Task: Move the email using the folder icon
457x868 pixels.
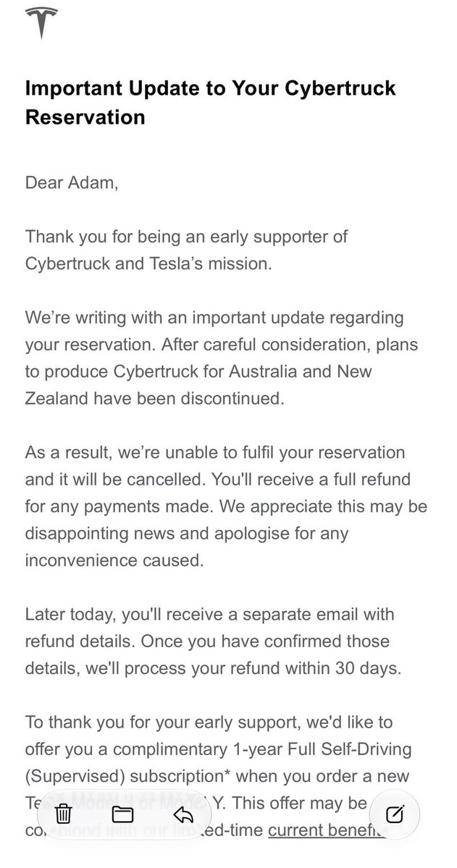Action: pyautogui.click(x=122, y=814)
